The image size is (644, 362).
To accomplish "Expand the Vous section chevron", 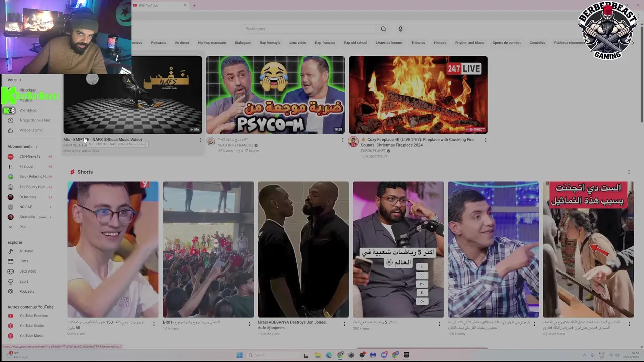I will tap(21, 80).
